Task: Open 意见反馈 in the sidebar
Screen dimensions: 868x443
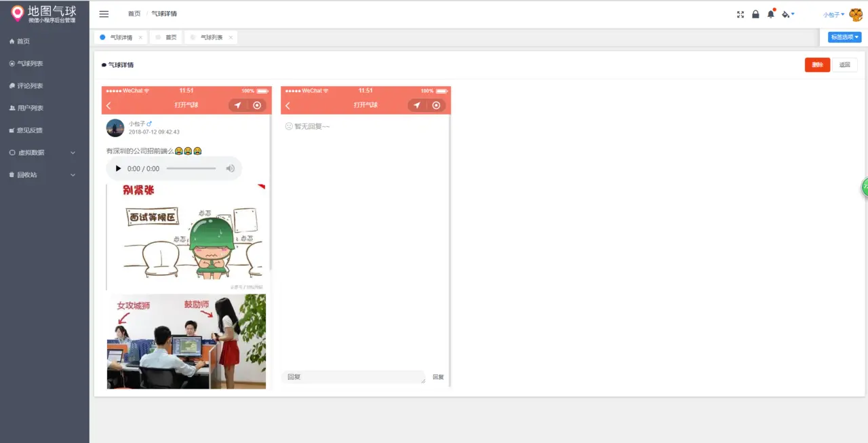Action: [x=45, y=130]
